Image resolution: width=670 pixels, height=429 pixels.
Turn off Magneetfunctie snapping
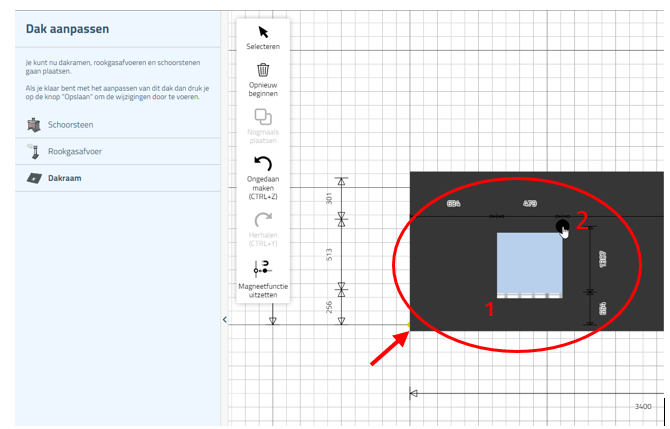click(x=263, y=267)
